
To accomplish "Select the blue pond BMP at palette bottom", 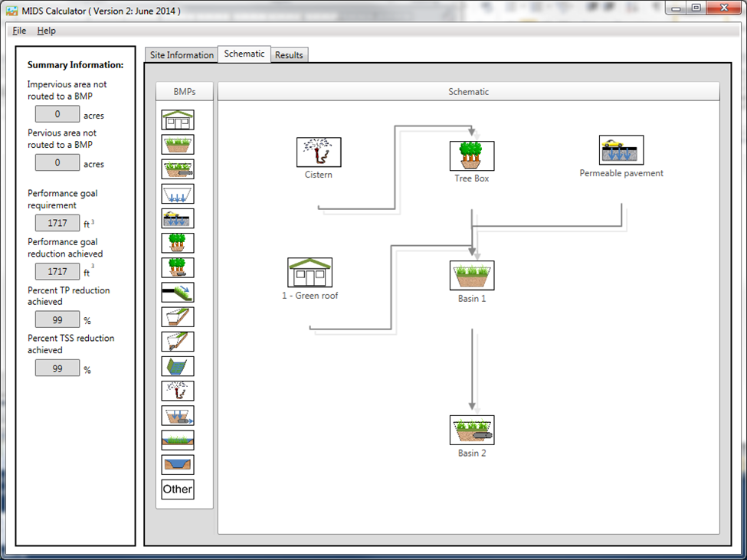I will click(177, 464).
